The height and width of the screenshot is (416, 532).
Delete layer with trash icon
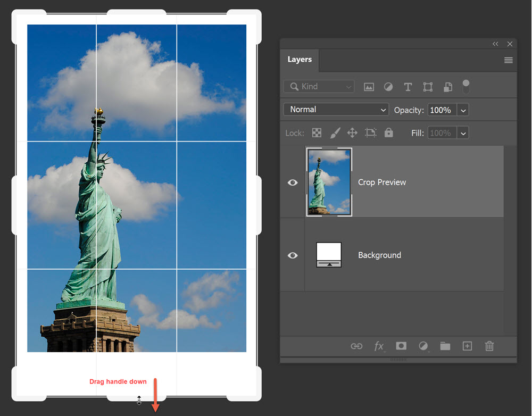pyautogui.click(x=489, y=346)
